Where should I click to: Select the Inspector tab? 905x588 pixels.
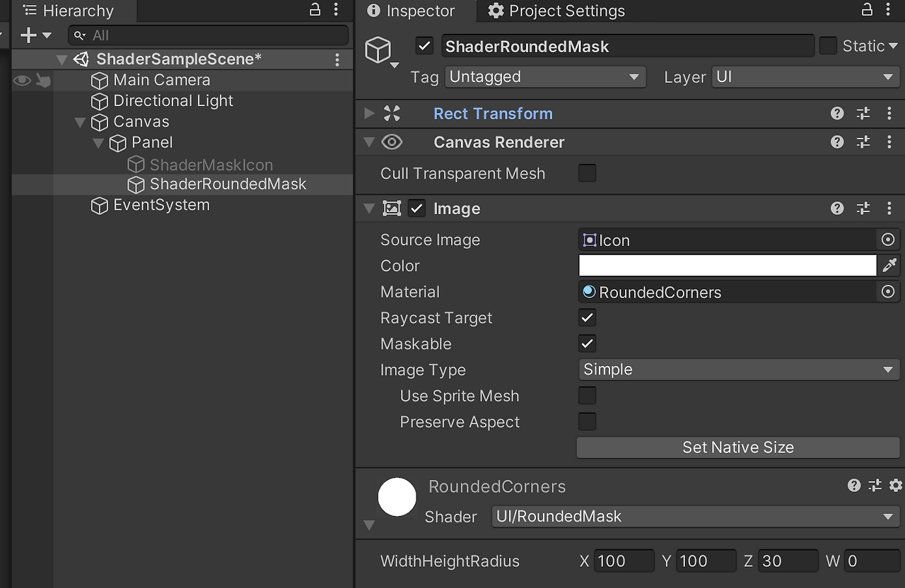point(416,11)
